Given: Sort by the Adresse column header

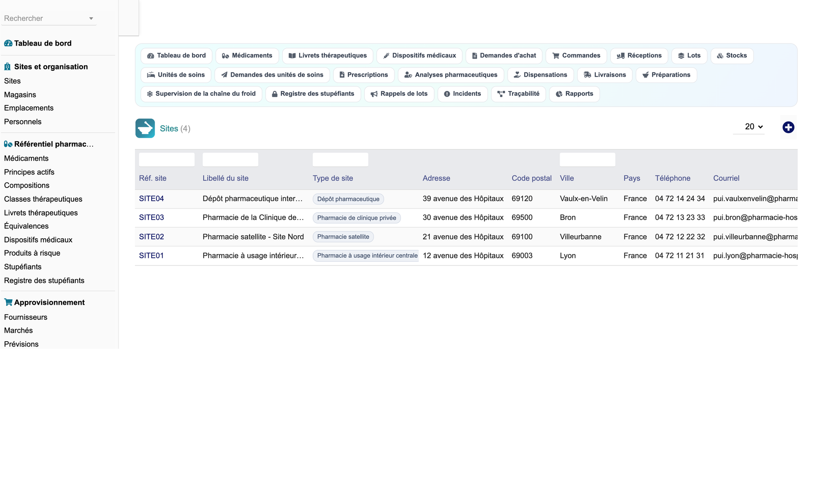Looking at the screenshot, I should [436, 178].
